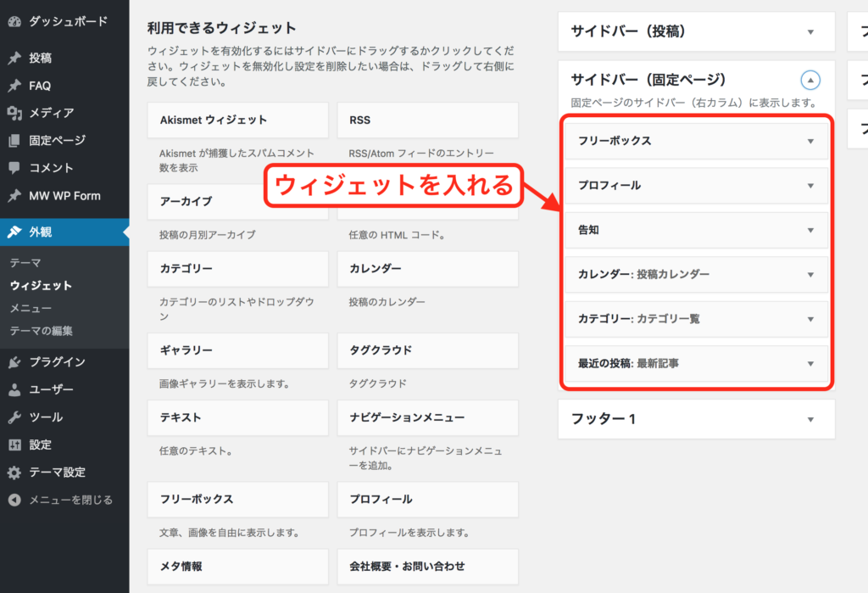This screenshot has height=593, width=868.
Task: Click the プラグイン plug icon
Action: click(x=14, y=362)
